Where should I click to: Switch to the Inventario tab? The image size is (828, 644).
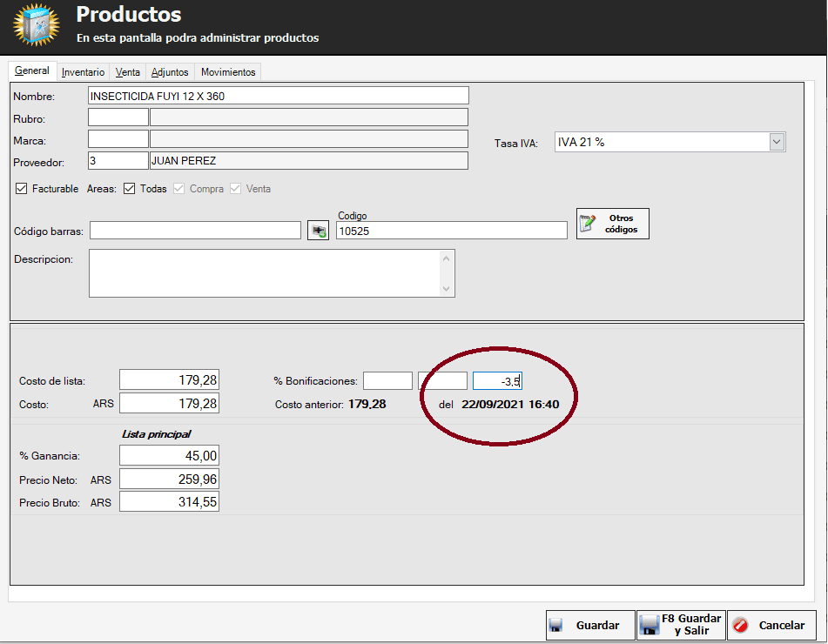83,72
